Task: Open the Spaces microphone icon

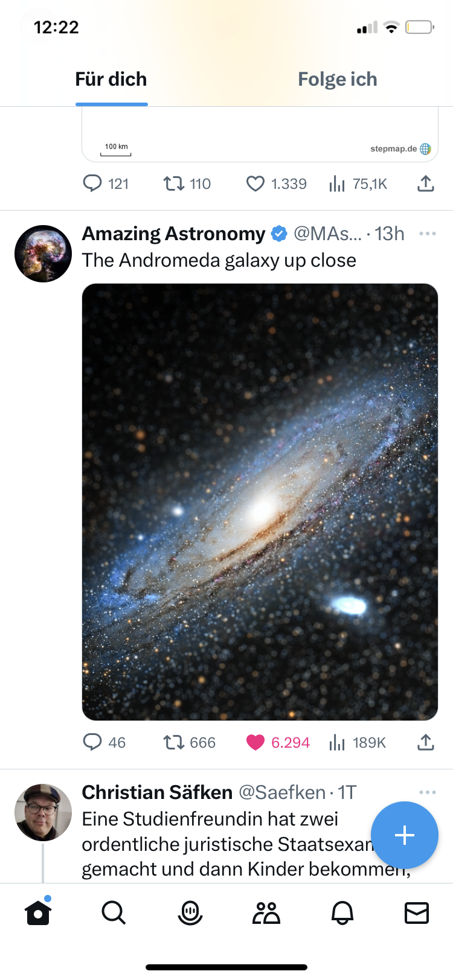Action: [190, 913]
